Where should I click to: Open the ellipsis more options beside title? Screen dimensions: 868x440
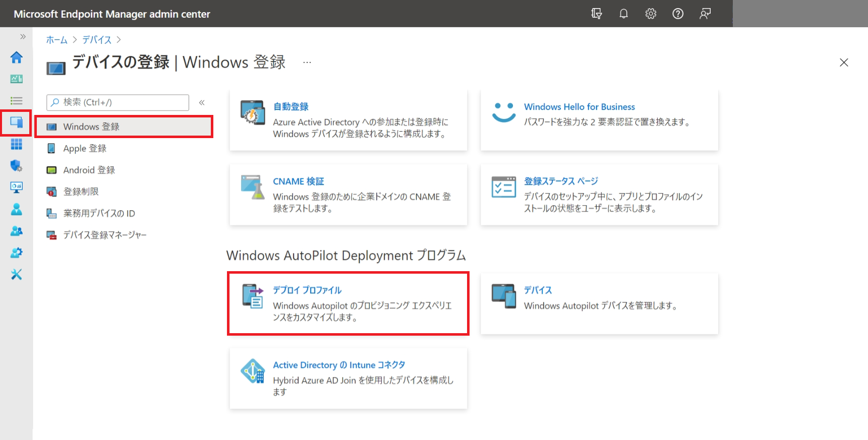click(307, 62)
